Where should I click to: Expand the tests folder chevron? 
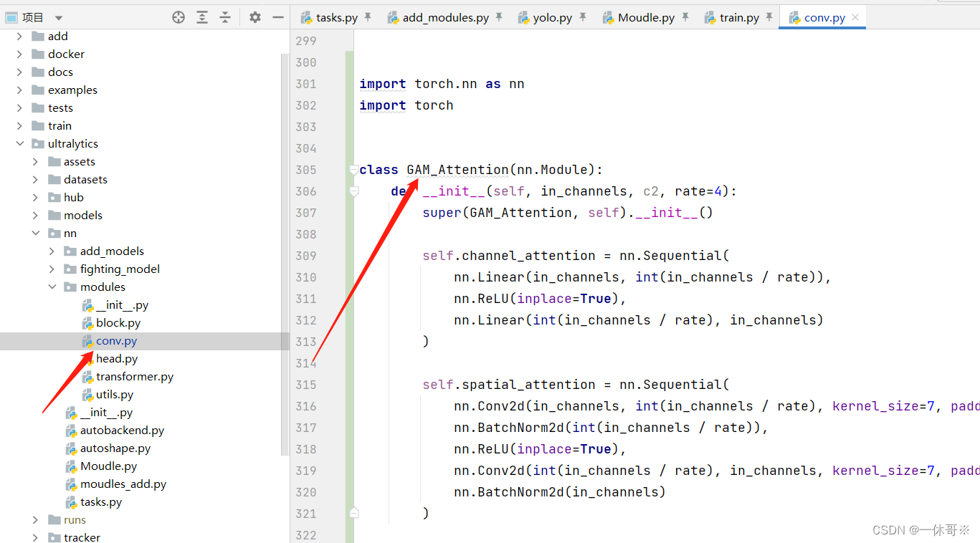coord(19,107)
